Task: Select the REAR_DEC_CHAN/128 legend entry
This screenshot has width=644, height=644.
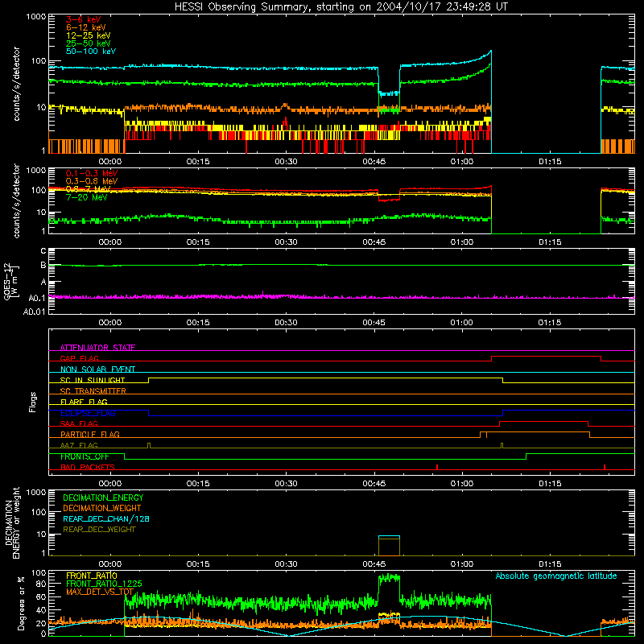Action: click(x=106, y=518)
